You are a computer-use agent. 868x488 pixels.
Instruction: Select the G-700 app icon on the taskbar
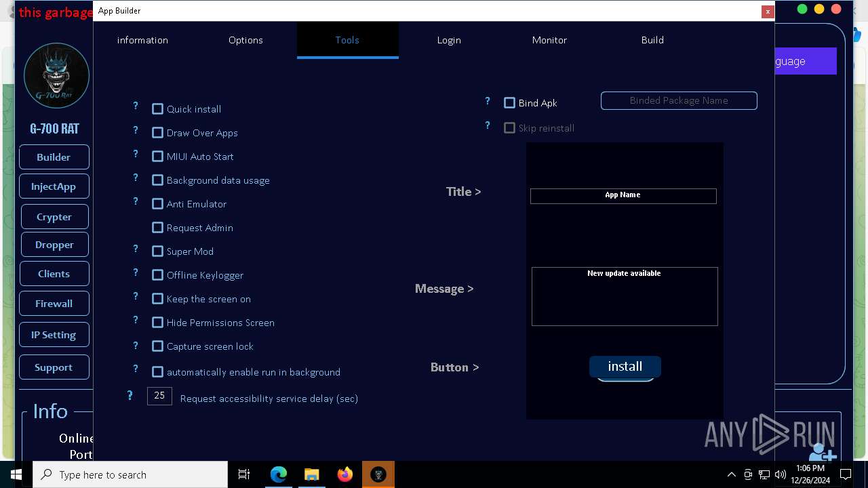tap(378, 474)
